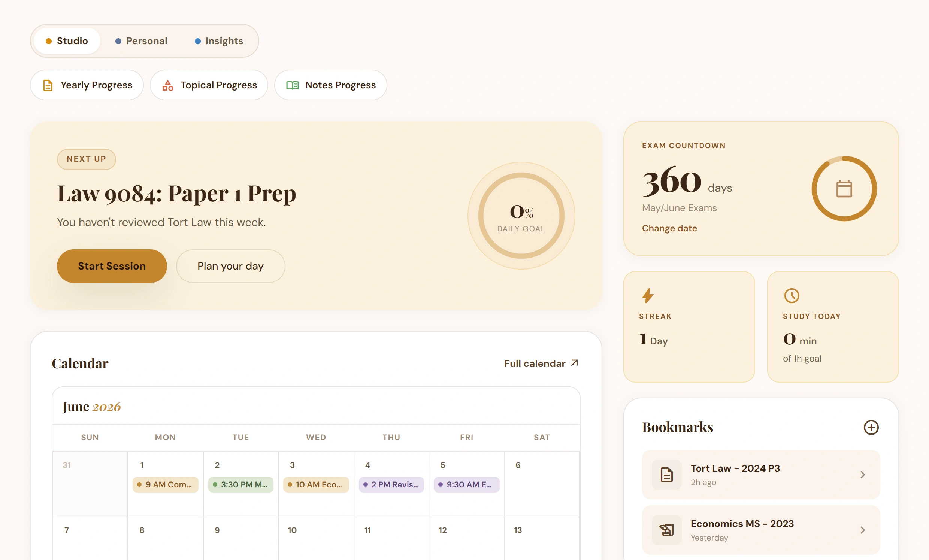Select June 10 in the calendar

(316, 539)
